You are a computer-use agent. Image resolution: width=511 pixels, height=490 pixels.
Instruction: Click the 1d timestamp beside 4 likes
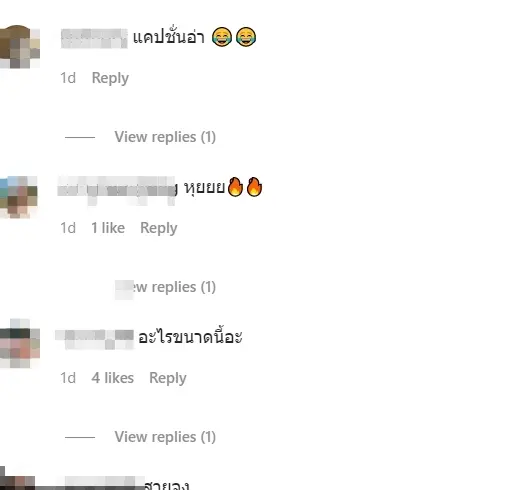point(68,378)
